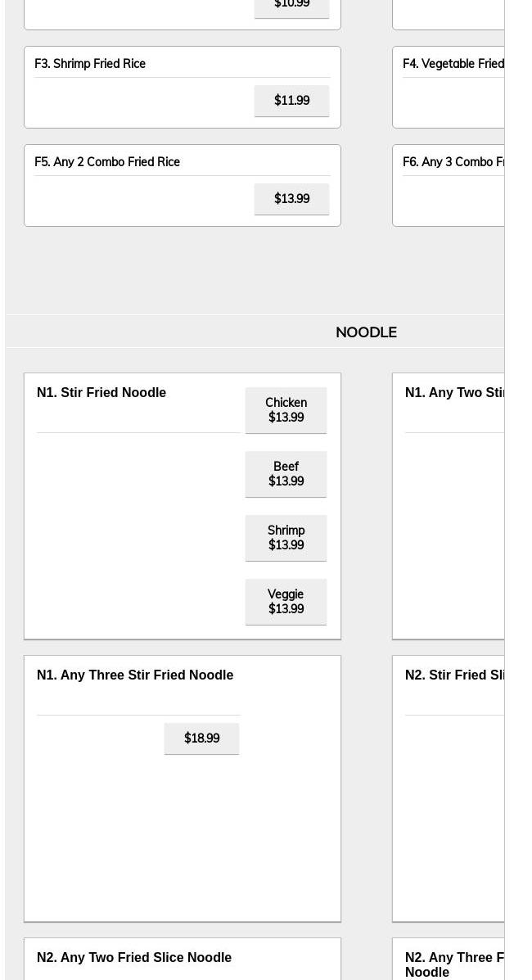Add Any Three Stir Fried Noodle for $18.99

click(x=201, y=738)
